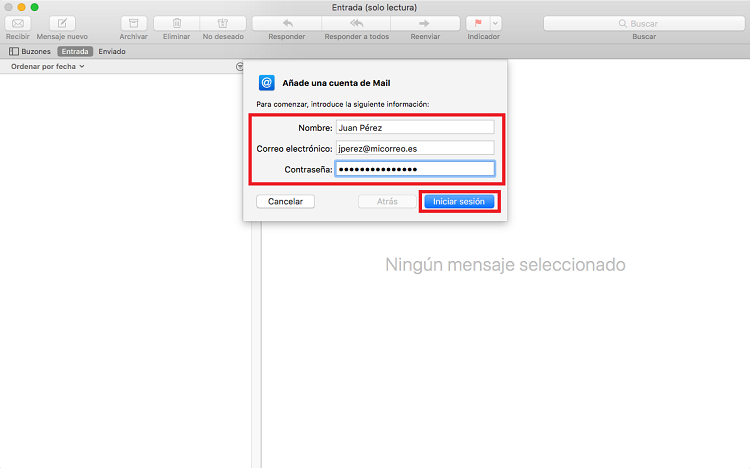Click the Cancelar button
This screenshot has width=750, height=468.
(286, 201)
